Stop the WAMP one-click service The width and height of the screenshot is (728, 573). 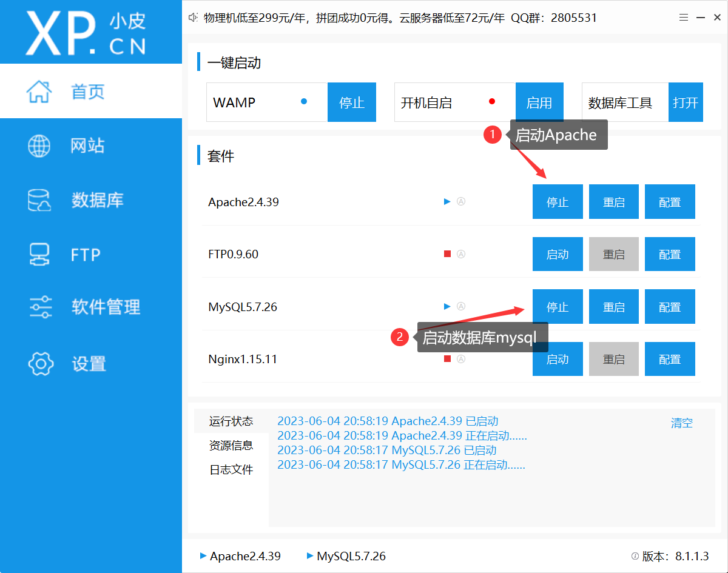pos(352,102)
